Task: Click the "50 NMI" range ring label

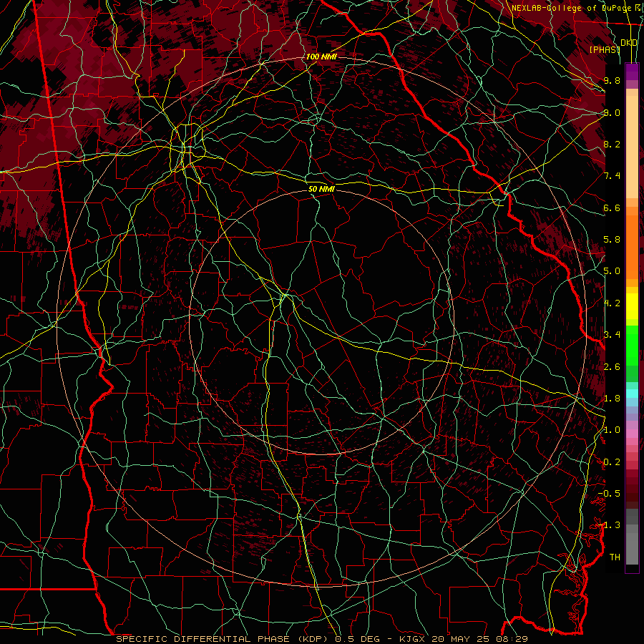Action: pyautogui.click(x=321, y=189)
